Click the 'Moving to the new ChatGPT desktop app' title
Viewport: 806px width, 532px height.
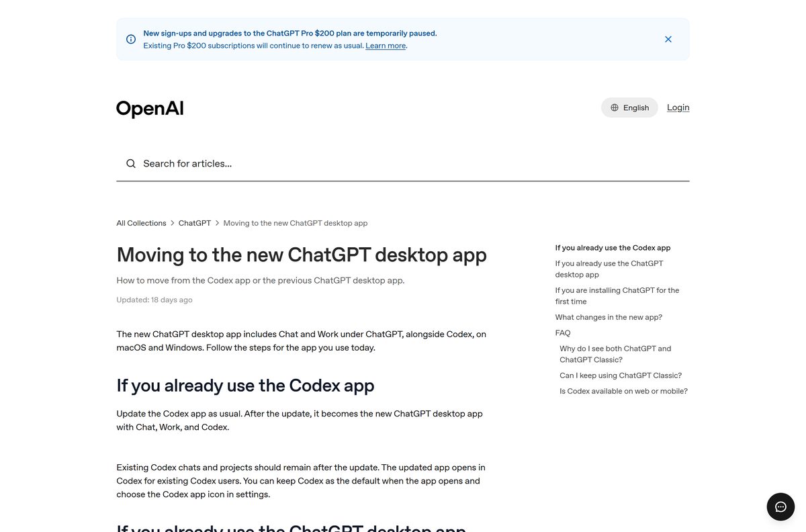tap(302, 255)
